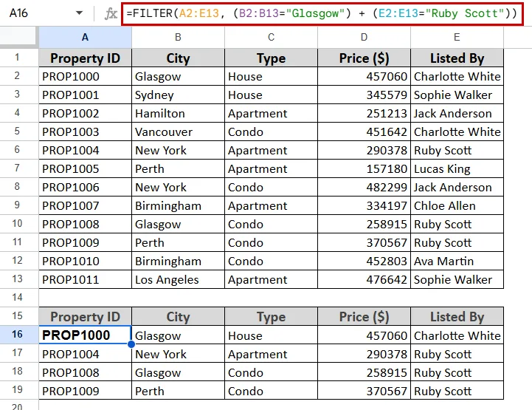This screenshot has height=410, width=532.
Task: Select Ava Martin cell
Action: click(x=457, y=261)
